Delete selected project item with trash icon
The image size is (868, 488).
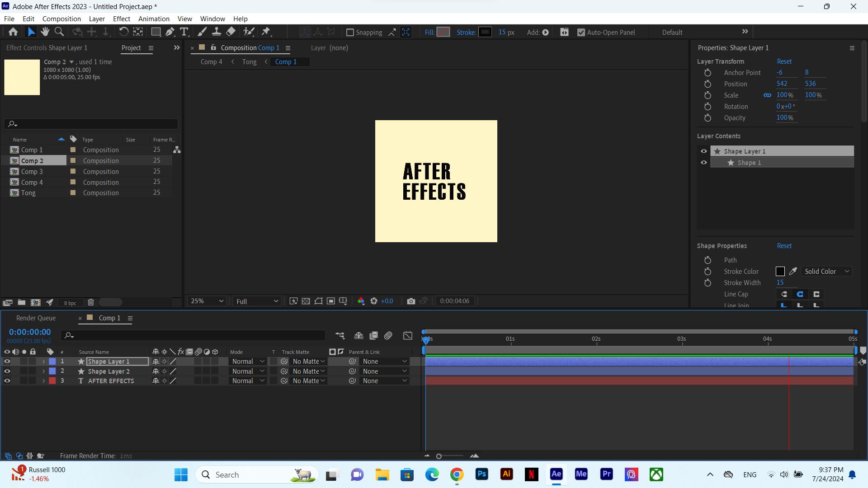90,303
